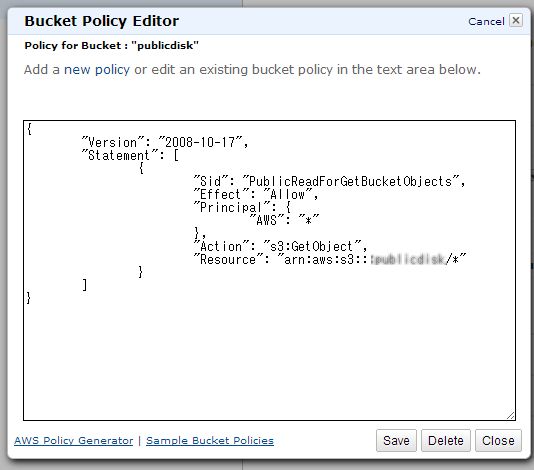Open the Sample Bucket Policies link
This screenshot has width=534, height=470.
[210, 440]
